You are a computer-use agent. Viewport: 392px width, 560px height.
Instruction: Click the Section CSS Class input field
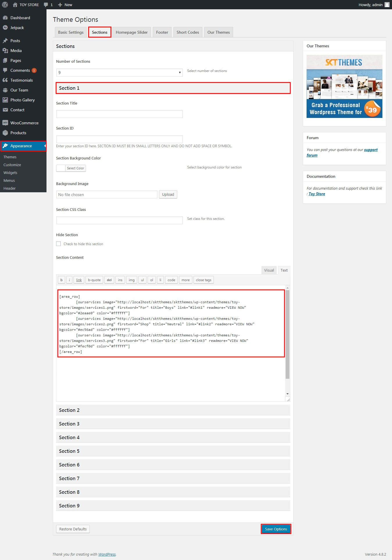coord(119,220)
